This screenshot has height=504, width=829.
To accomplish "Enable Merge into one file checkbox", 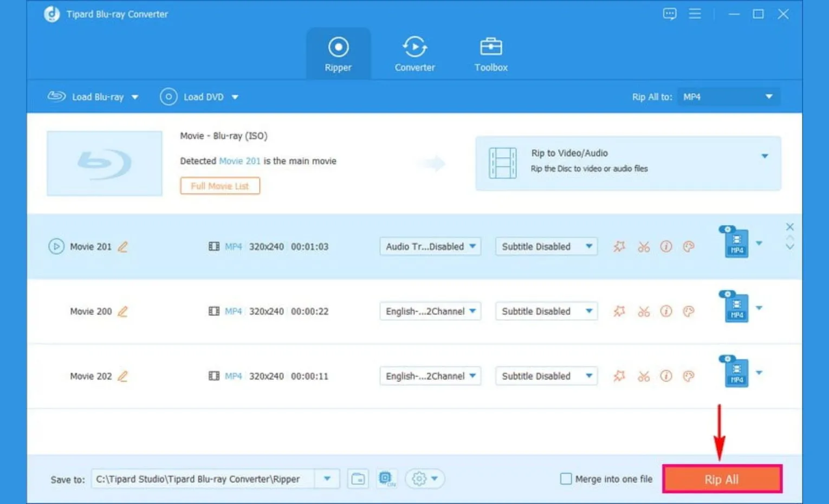I will [566, 479].
